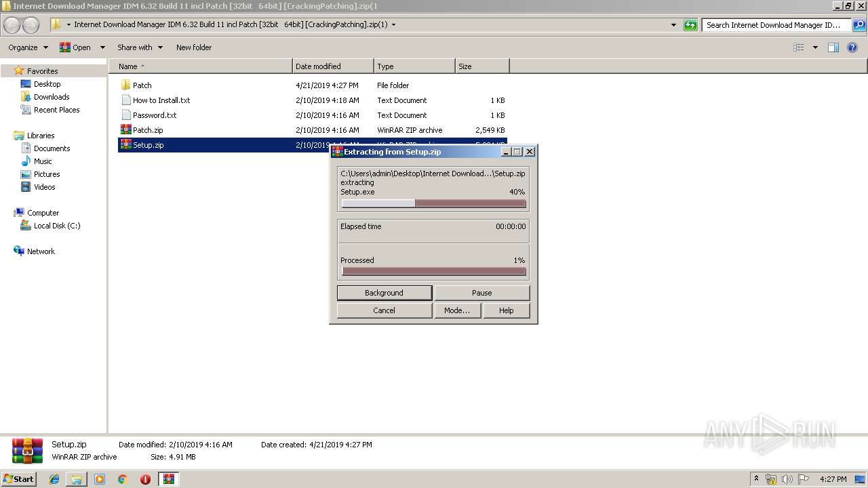Open Downloads in the Favorites sidebar
Image resolution: width=868 pixels, height=488 pixels.
coord(52,97)
